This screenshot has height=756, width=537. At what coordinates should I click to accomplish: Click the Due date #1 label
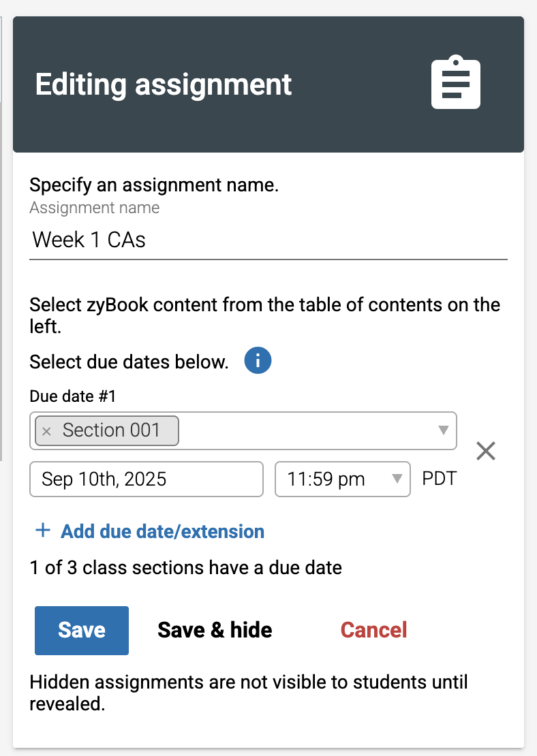point(73,396)
